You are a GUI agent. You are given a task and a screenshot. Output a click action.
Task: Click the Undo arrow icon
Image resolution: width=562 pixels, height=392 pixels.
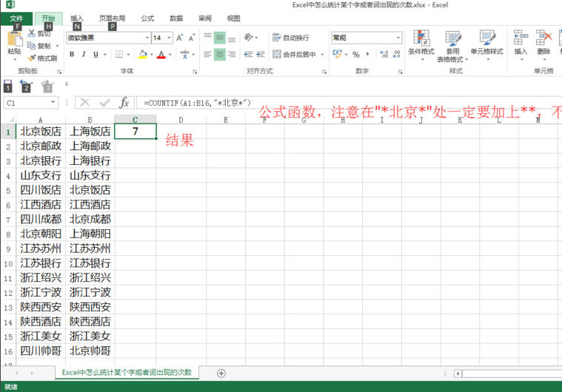point(24,85)
